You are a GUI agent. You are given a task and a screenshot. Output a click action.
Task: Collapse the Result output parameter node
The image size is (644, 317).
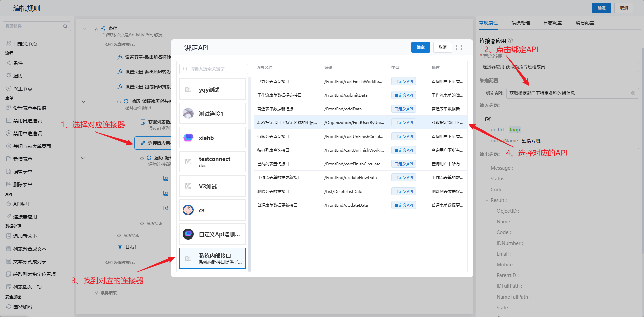487,200
